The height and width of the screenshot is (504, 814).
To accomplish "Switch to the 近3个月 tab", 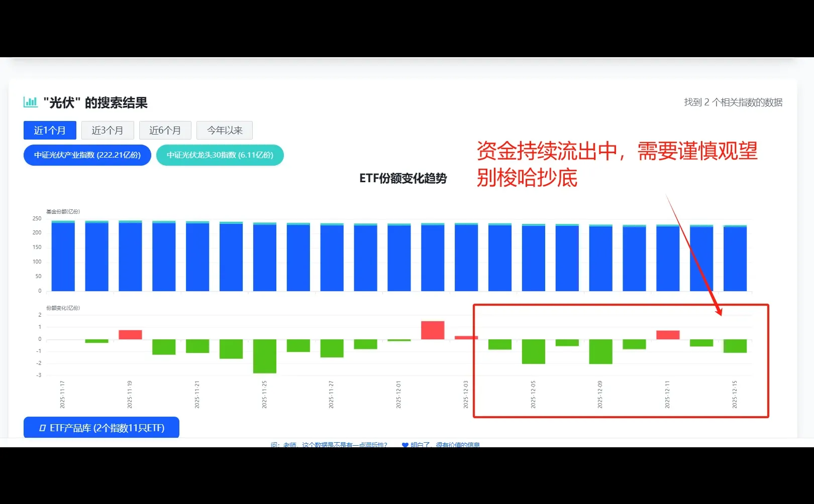I will pyautogui.click(x=108, y=131).
